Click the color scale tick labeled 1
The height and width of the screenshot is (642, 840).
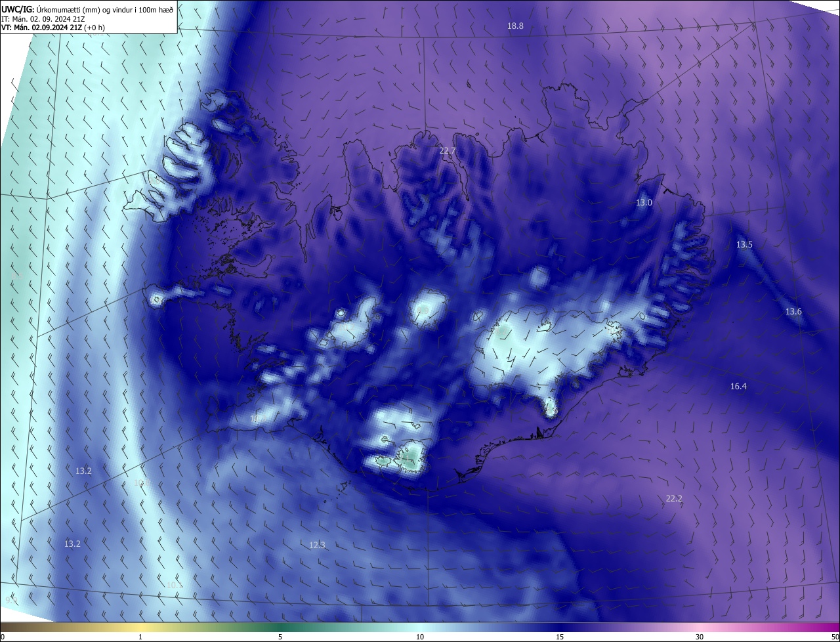[x=140, y=637]
